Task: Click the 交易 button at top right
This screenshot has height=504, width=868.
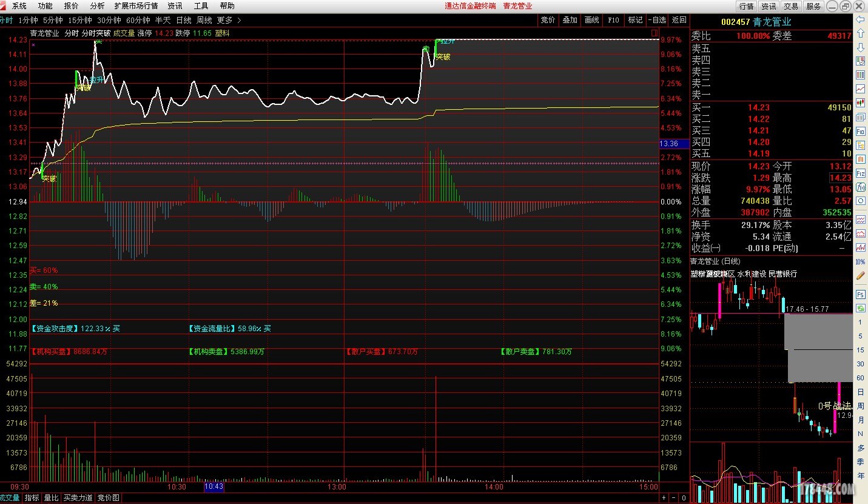Action: click(x=791, y=6)
